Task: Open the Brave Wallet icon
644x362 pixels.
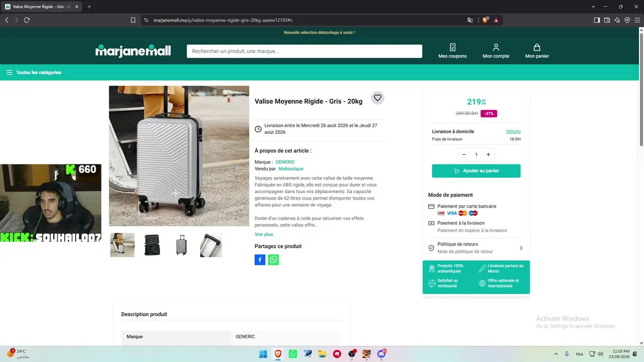Action: tap(607, 20)
